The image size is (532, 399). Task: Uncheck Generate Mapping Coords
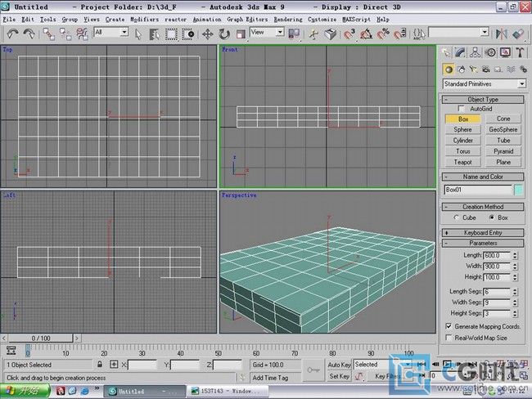[449, 326]
